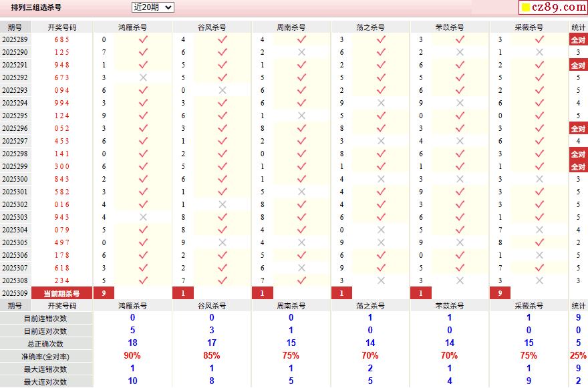Click the red 9 box under 采薇杀号

(x=500, y=293)
